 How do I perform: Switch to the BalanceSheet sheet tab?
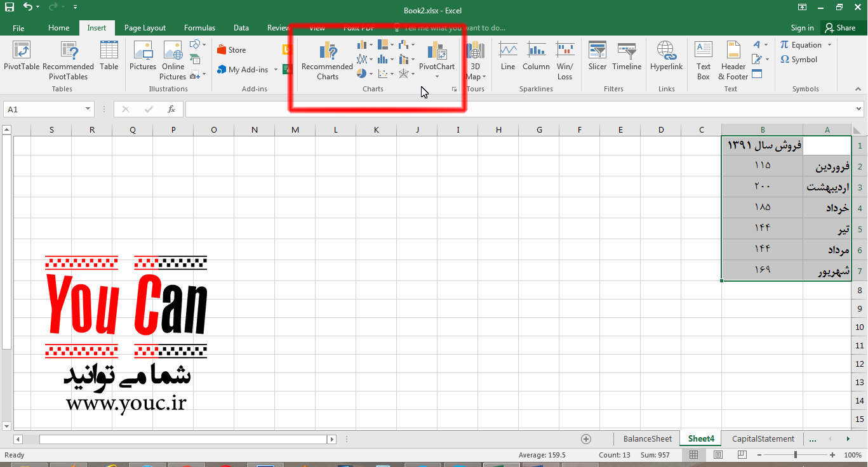point(648,438)
